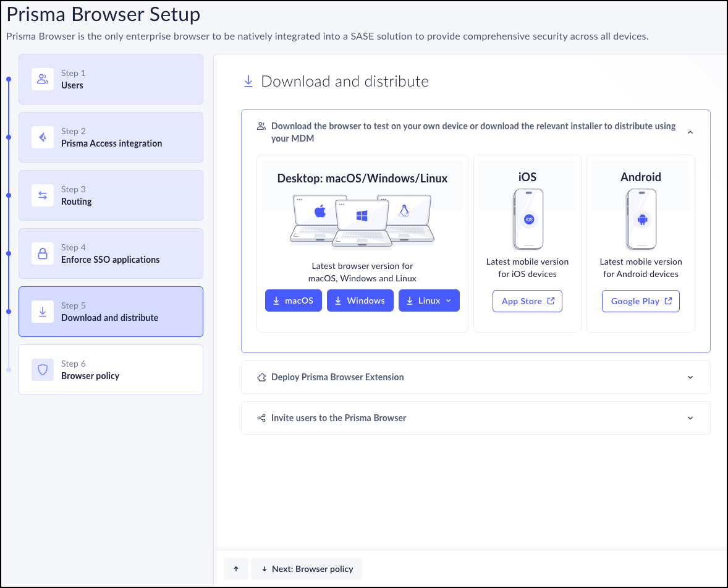The image size is (728, 588).
Task: Click Next: Browser policy button
Action: pos(307,569)
